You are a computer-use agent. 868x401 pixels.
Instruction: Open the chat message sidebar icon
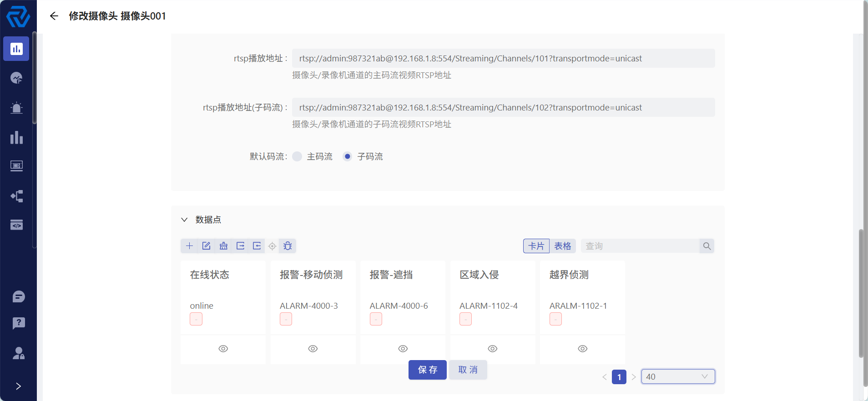(x=19, y=297)
